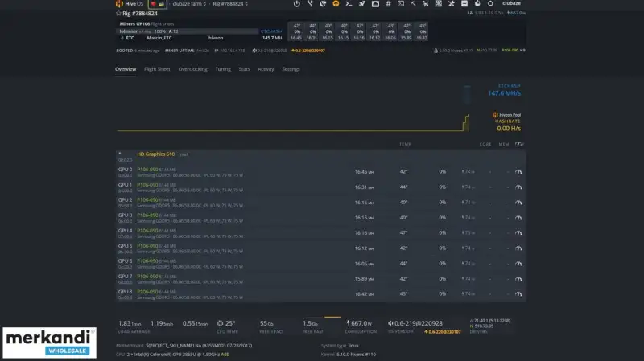Viewport: 644px width, 361px height.
Task: Click the CPU temp 25° value
Action: tap(226, 323)
